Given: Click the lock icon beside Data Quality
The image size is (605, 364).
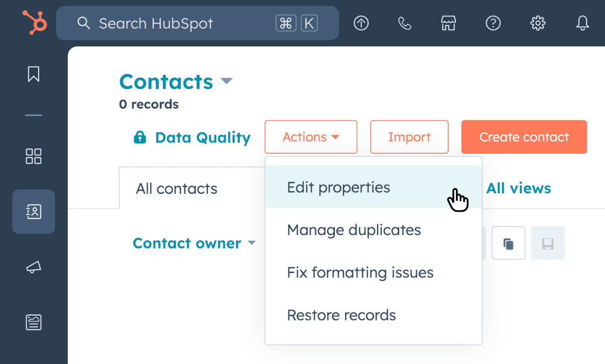Looking at the screenshot, I should (139, 138).
